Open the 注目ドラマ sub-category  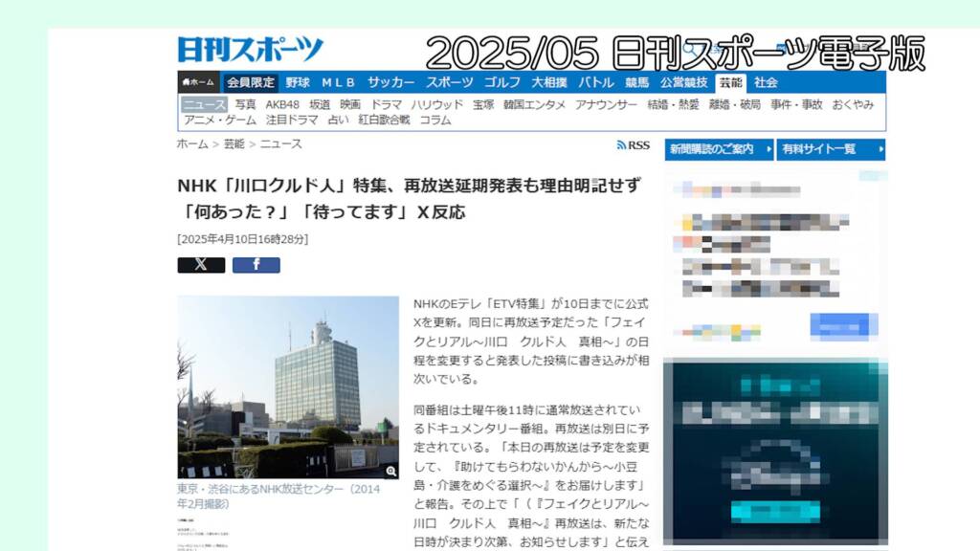[292, 120]
